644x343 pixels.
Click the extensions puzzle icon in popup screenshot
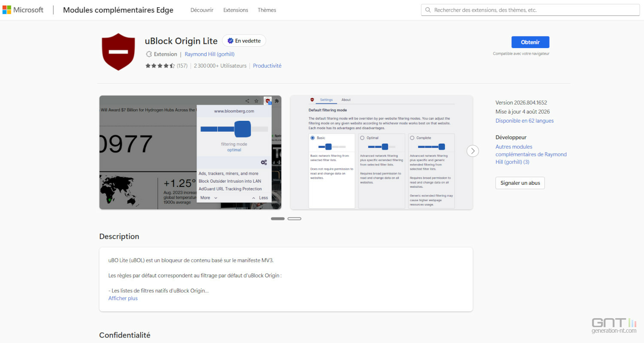pyautogui.click(x=276, y=101)
